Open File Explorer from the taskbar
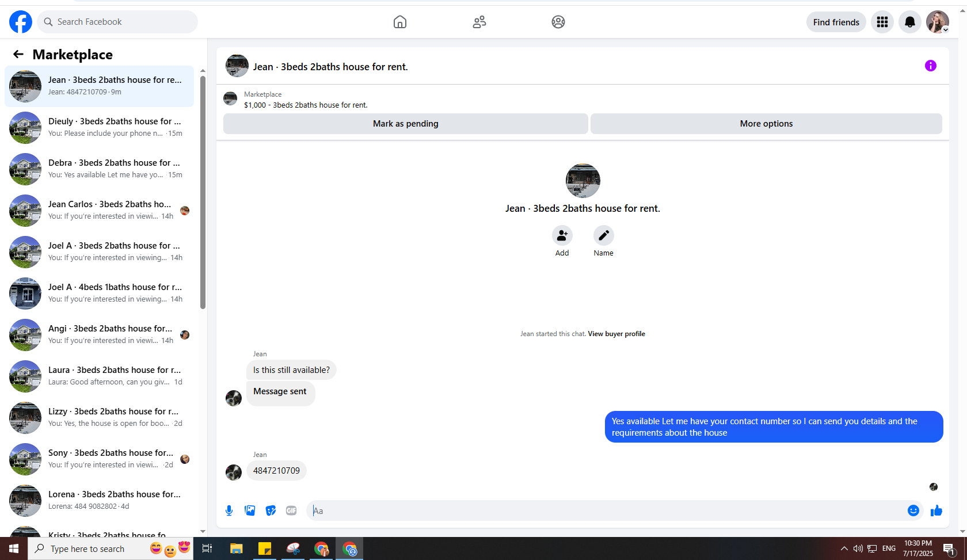Screen dimensions: 967x560 coord(236,548)
